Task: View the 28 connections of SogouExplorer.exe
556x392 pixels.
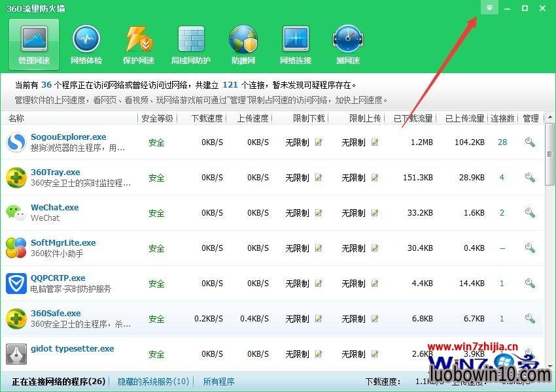Action: coord(502,142)
